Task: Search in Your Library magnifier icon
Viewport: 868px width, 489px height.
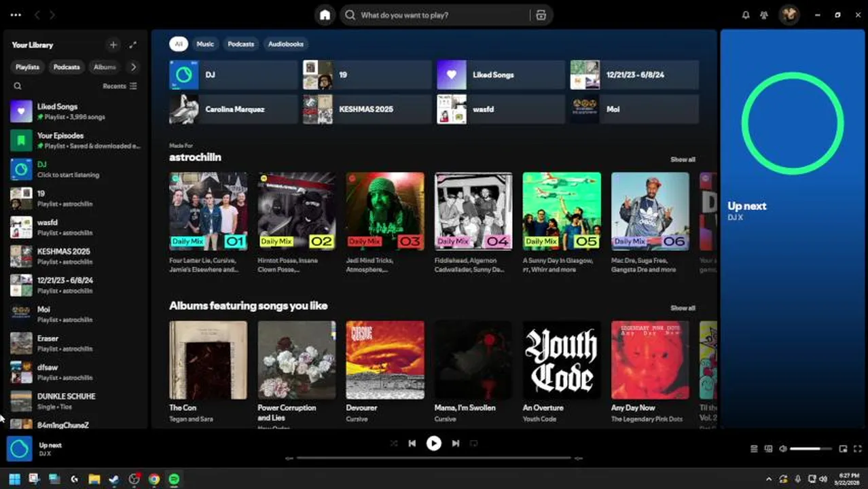Action: (18, 86)
